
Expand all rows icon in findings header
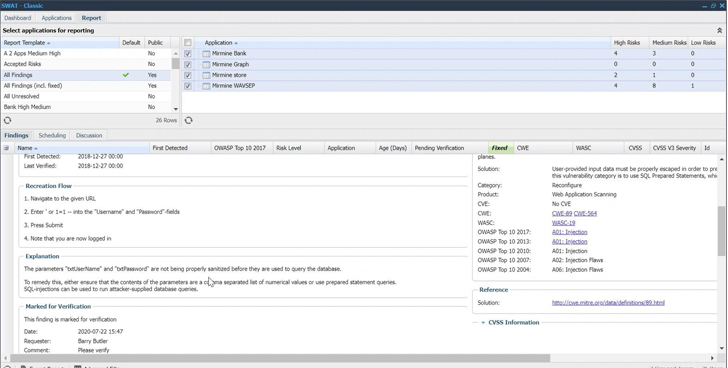point(6,148)
